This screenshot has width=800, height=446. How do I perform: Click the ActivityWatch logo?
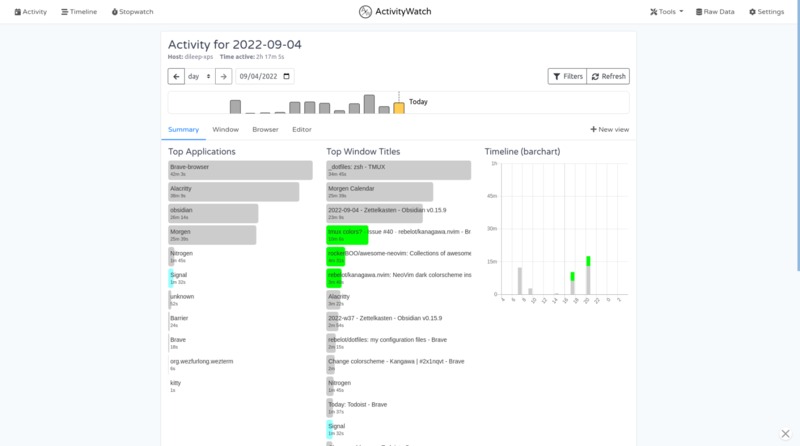[395, 11]
